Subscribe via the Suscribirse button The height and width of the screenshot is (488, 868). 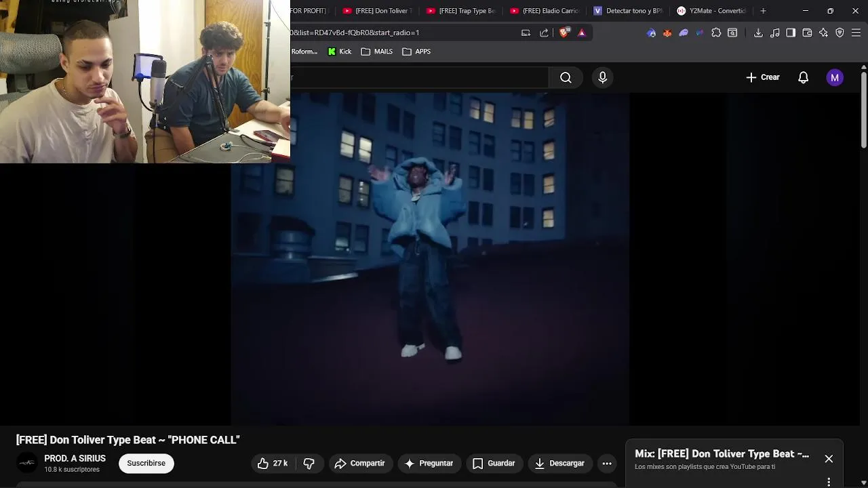pos(146,464)
